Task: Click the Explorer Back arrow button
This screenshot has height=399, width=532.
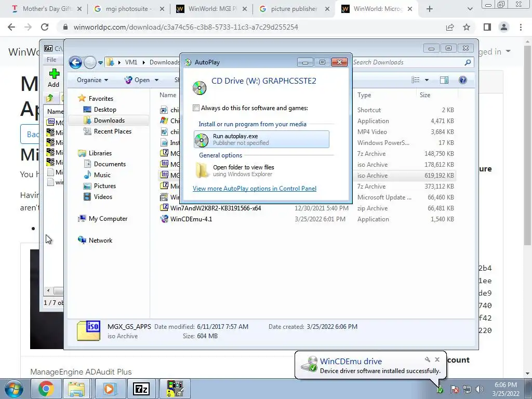Action: click(75, 62)
